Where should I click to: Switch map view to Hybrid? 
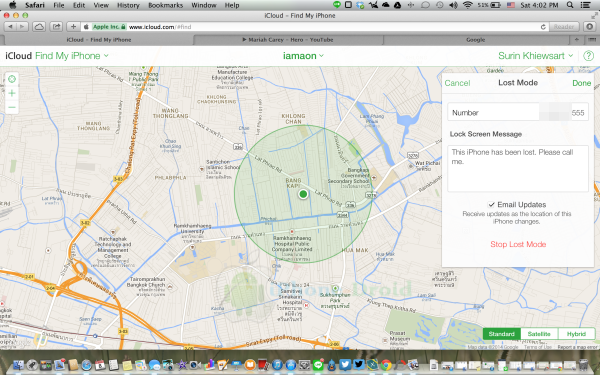point(576,334)
